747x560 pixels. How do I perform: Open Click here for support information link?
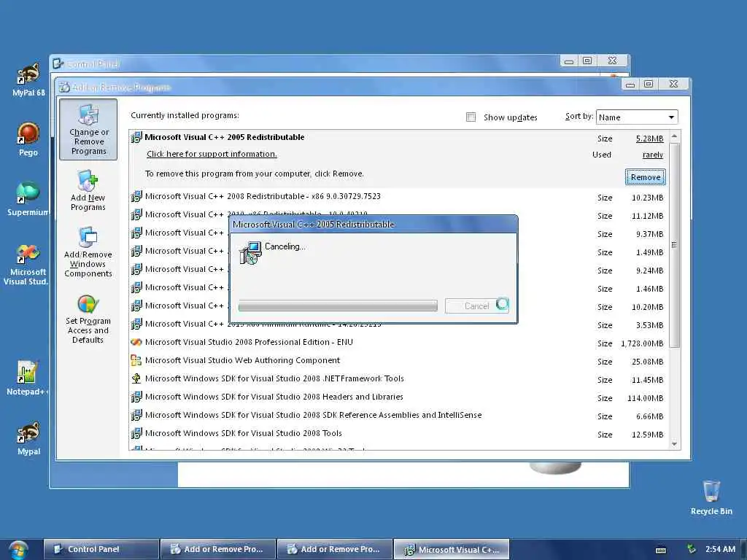(212, 154)
